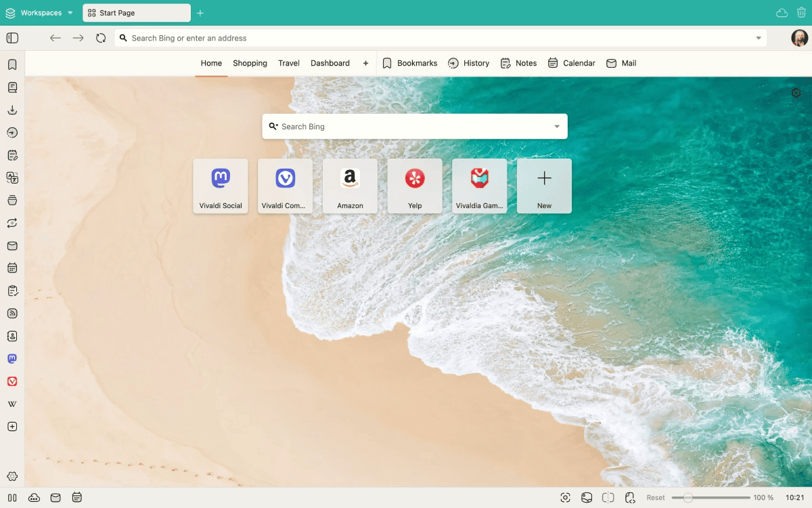Open the History page from the start page
The width and height of the screenshot is (812, 508).
pos(468,63)
